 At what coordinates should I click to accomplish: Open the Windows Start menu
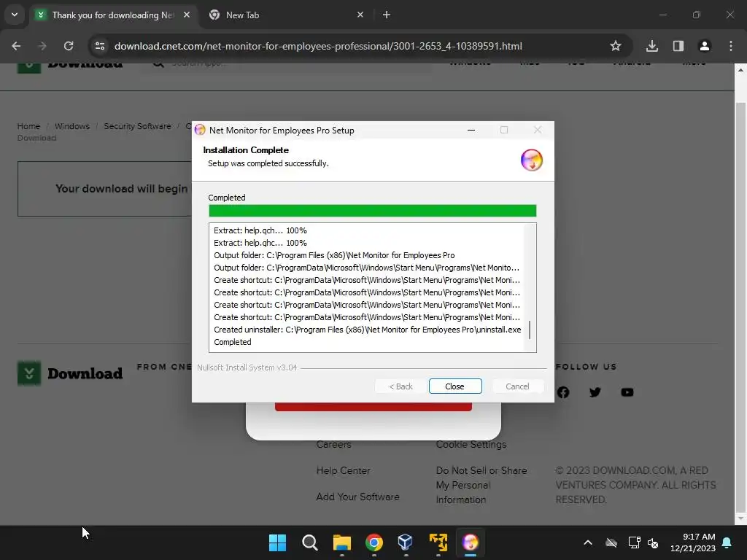(277, 542)
